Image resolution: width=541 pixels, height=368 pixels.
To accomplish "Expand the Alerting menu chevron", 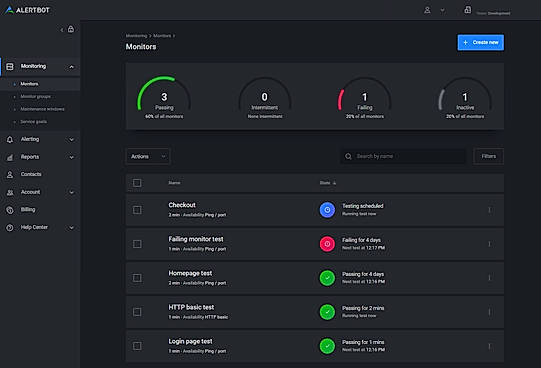I will coord(71,140).
